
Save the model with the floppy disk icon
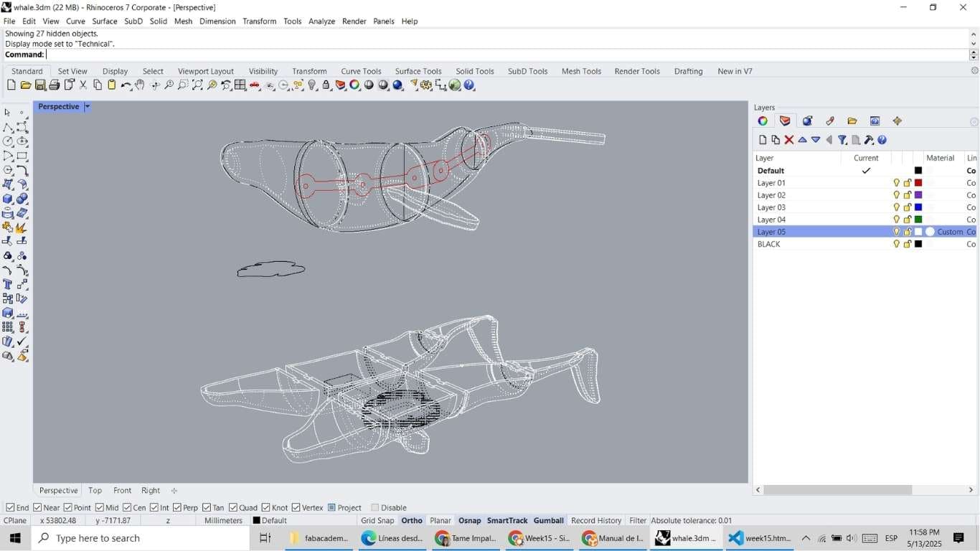39,85
